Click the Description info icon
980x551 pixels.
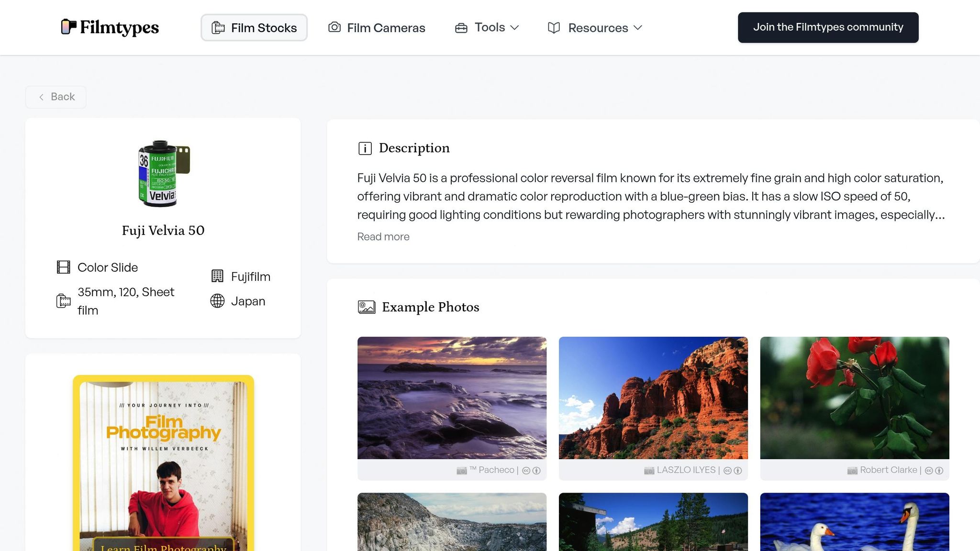(365, 148)
